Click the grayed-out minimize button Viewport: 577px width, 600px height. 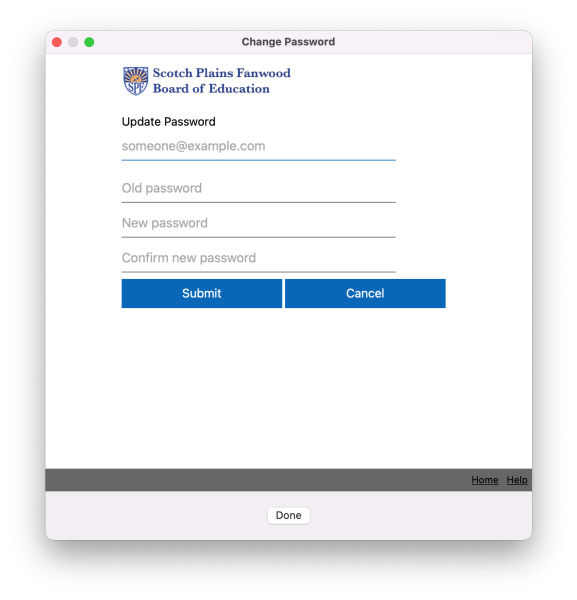tap(73, 42)
